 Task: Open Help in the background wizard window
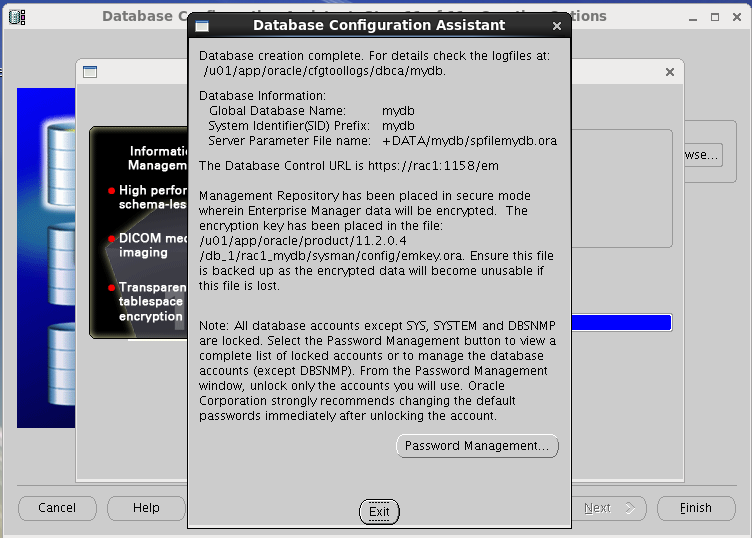click(146, 508)
